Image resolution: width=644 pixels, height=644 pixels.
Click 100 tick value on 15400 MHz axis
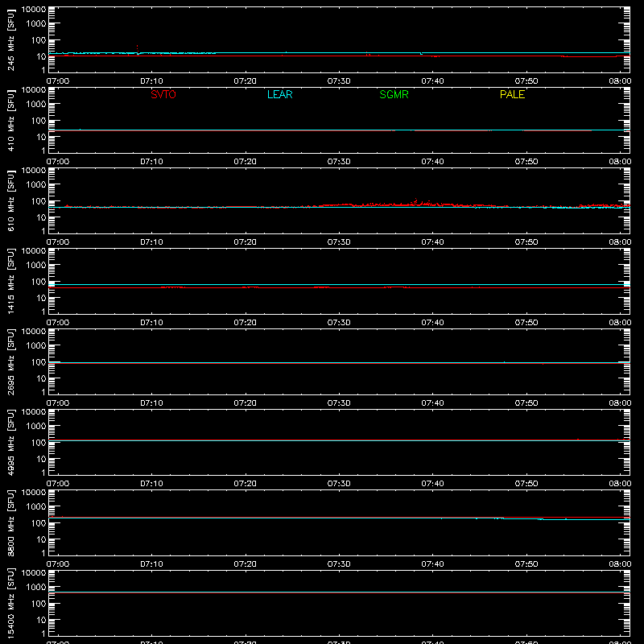[39, 604]
